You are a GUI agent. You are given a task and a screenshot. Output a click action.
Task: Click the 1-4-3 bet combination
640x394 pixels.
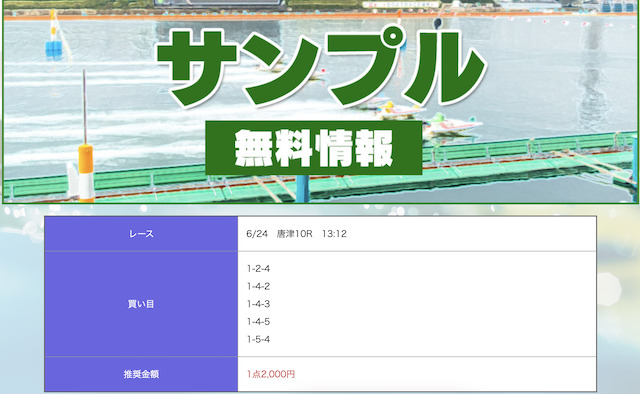pyautogui.click(x=258, y=304)
